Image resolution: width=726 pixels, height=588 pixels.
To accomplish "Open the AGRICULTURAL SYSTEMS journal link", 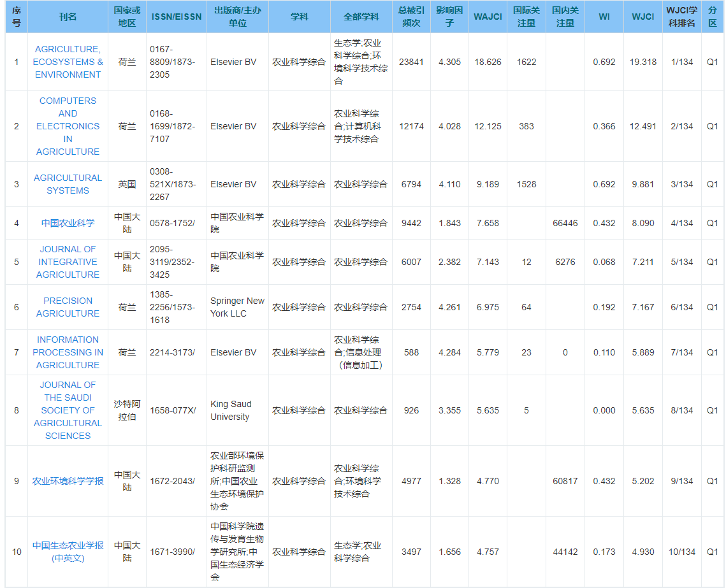I will tap(68, 184).
